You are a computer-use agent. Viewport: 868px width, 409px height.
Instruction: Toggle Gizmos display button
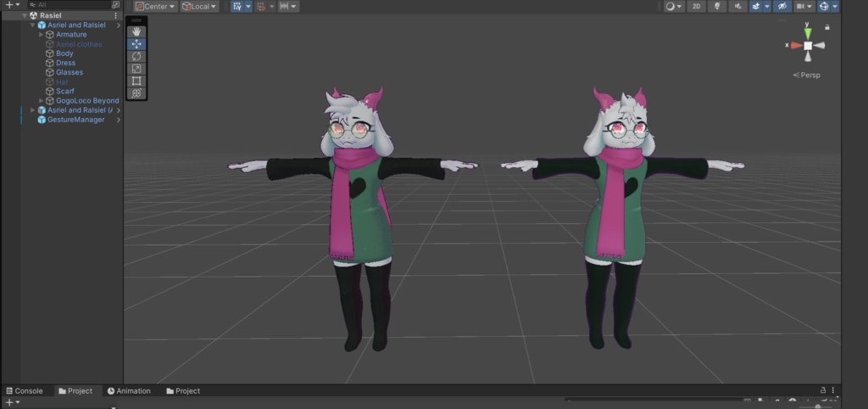pos(824,6)
